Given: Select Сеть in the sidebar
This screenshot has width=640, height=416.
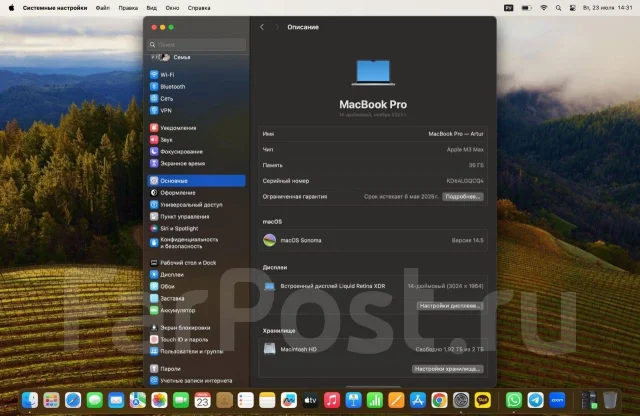Looking at the screenshot, I should point(196,98).
